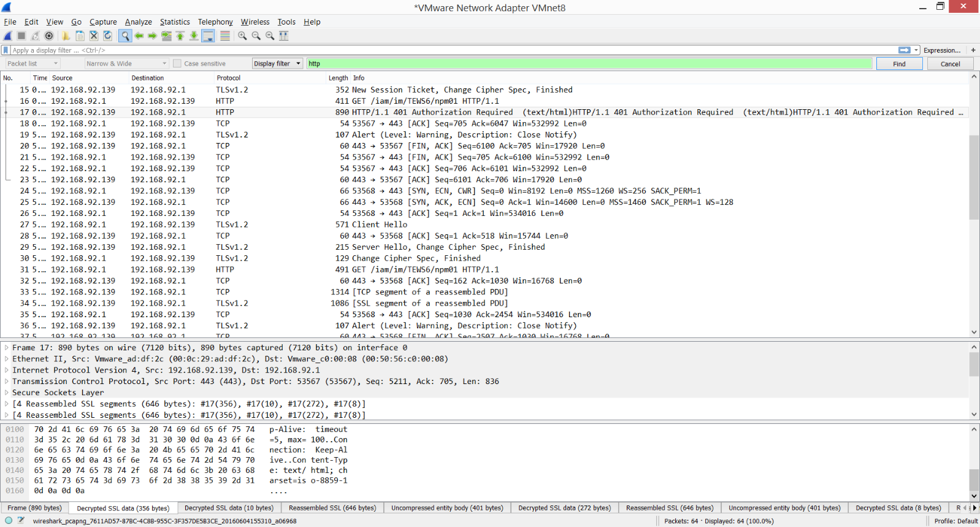Restart the current capture

pos(36,36)
